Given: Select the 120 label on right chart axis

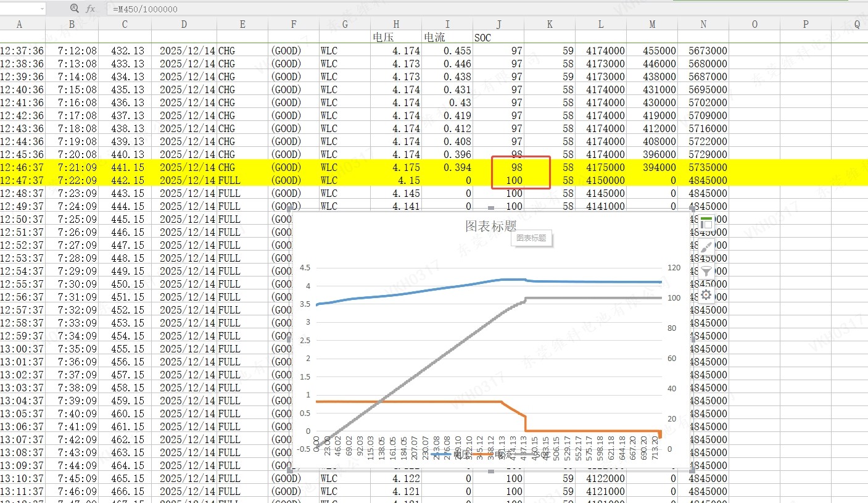Looking at the screenshot, I should point(674,268).
